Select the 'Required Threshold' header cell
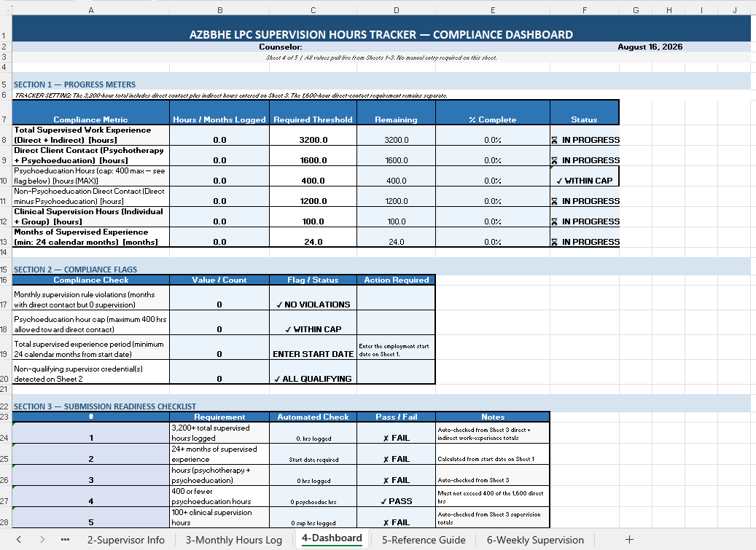The height and width of the screenshot is (550, 756). (x=313, y=112)
